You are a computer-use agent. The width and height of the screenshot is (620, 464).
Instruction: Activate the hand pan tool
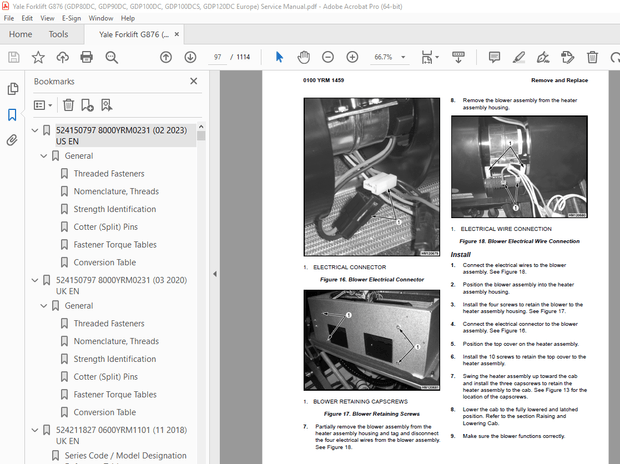point(303,57)
